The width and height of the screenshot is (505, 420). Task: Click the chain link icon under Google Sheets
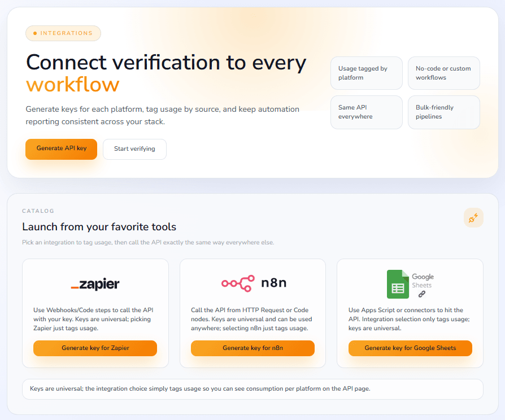pyautogui.click(x=422, y=293)
